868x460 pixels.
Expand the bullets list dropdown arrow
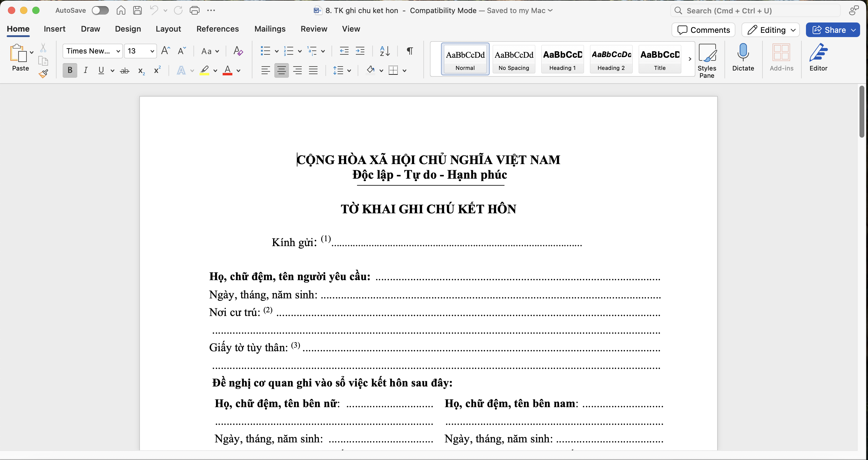pos(276,51)
